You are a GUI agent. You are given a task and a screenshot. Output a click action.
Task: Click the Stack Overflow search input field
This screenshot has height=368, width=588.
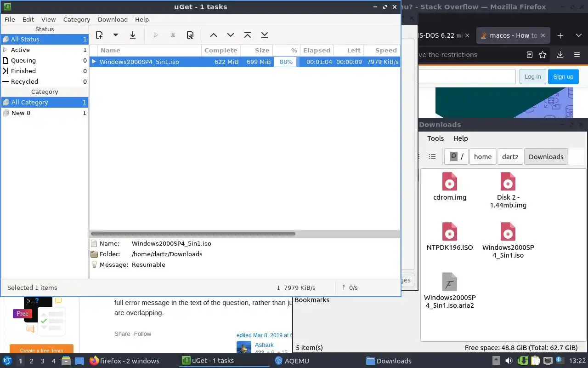[467, 77]
